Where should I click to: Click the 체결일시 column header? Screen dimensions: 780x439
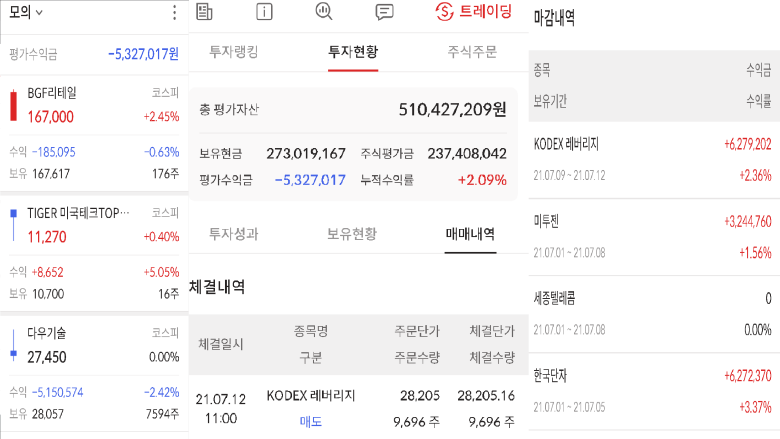point(220,344)
